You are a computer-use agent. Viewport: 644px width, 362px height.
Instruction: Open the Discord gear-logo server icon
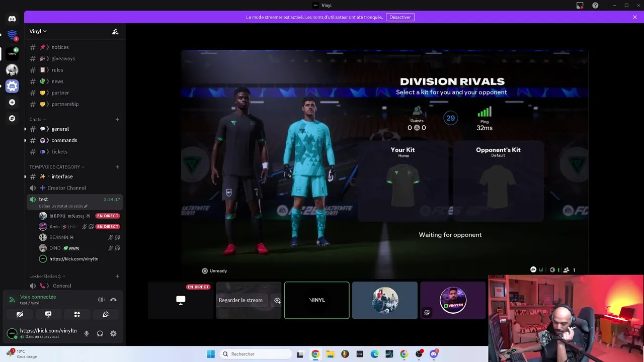point(12,86)
